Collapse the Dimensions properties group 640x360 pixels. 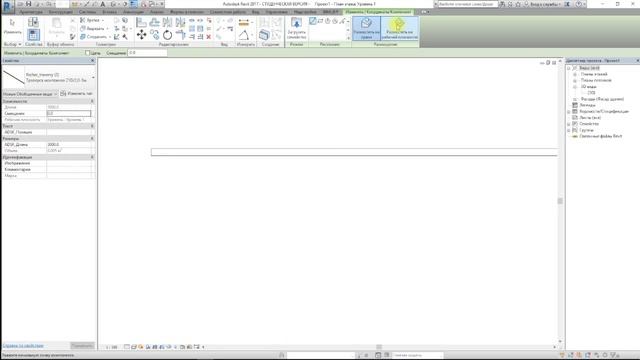[x=92, y=138]
